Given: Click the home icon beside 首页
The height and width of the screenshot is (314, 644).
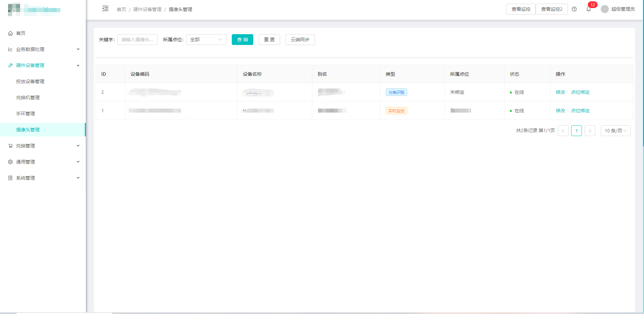Looking at the screenshot, I should [x=10, y=33].
